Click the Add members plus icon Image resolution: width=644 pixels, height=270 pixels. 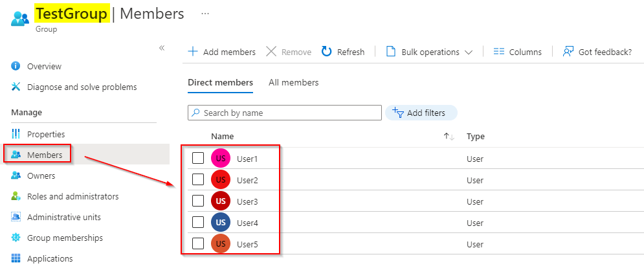(193, 52)
